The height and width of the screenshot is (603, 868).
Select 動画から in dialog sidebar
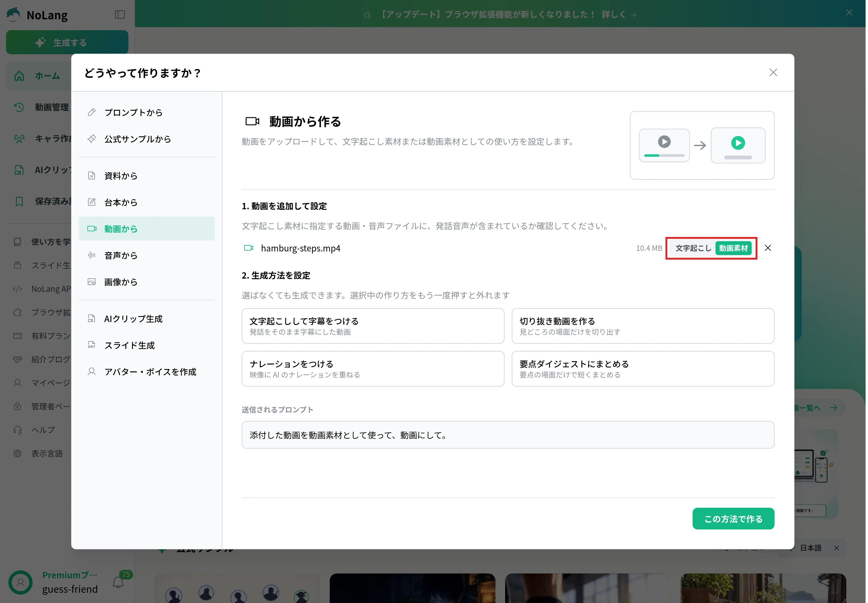click(x=146, y=229)
